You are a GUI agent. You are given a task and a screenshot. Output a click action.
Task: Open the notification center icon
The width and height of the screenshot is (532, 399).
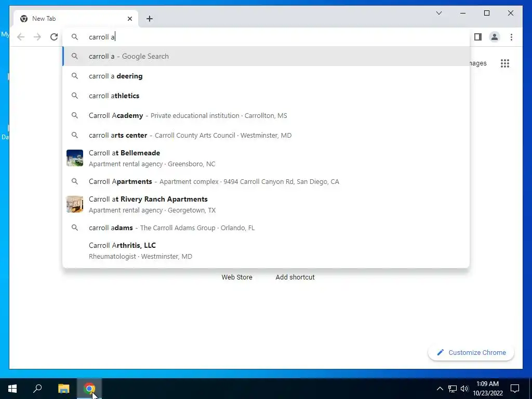point(515,389)
